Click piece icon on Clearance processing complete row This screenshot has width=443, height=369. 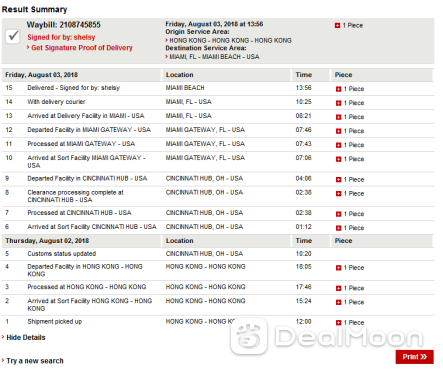tap(338, 194)
